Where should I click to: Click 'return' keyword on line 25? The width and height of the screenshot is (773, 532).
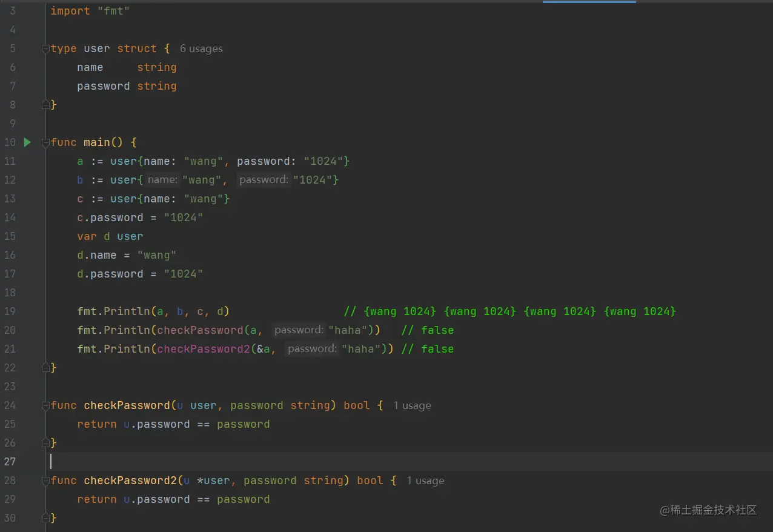tap(97, 424)
